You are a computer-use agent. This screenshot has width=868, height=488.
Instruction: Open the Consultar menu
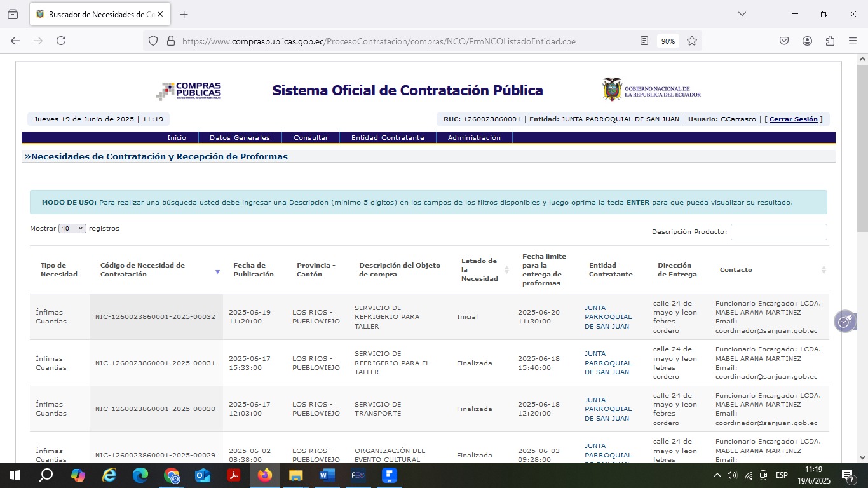311,137
